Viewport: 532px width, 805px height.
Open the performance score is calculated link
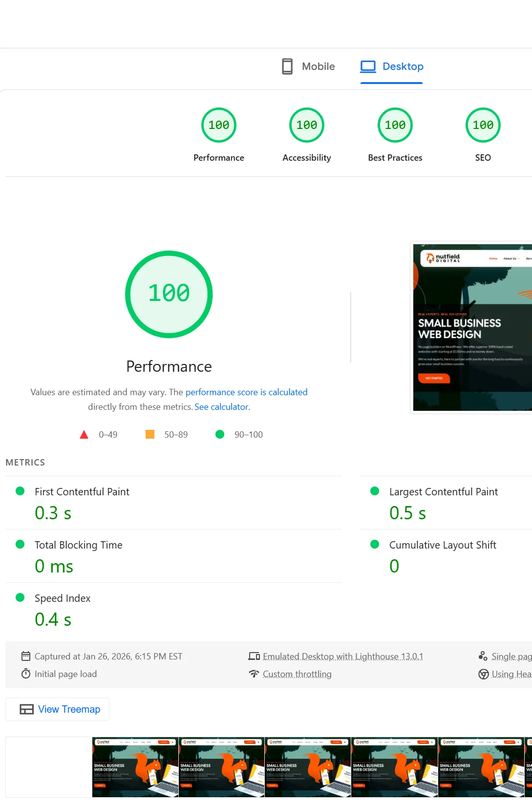[x=246, y=392]
